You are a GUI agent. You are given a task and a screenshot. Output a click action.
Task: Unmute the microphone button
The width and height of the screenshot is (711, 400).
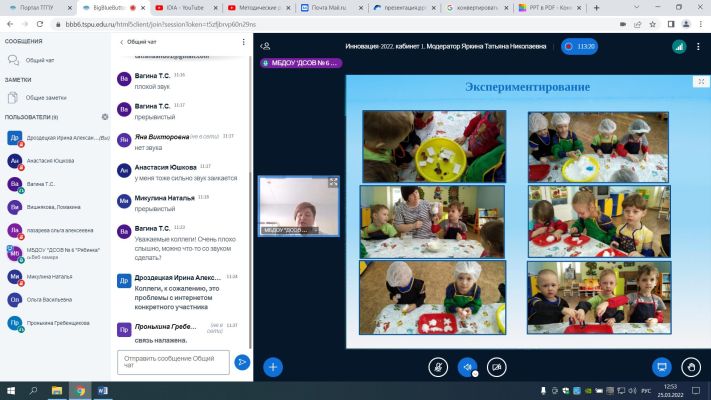point(438,367)
